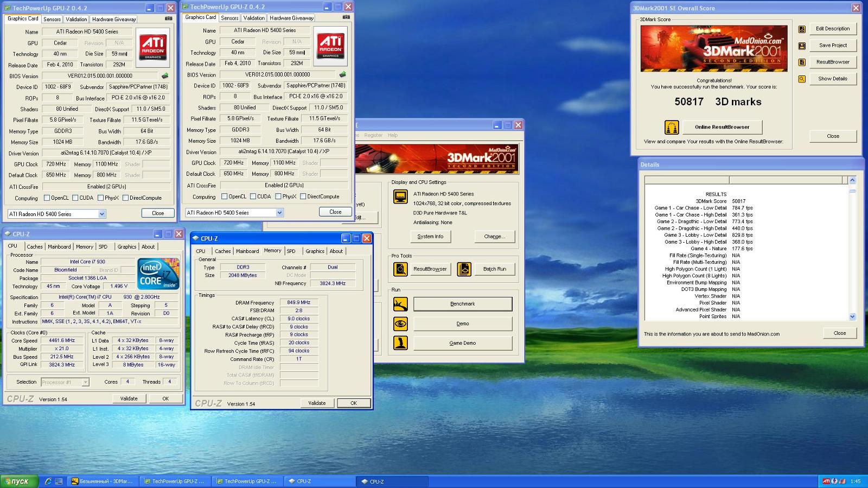Screen dimensions: 868x488
Task: Enable PhysX checkbox in left GPU-Z
Action: click(x=100, y=198)
